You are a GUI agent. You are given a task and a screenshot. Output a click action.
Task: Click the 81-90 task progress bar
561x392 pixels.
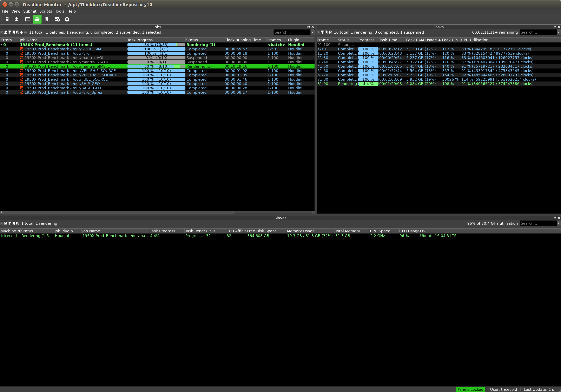368,84
